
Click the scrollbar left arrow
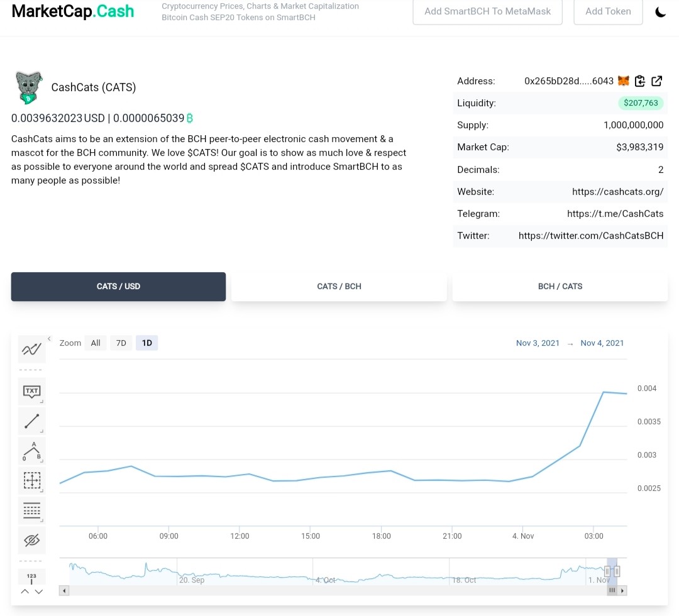64,590
